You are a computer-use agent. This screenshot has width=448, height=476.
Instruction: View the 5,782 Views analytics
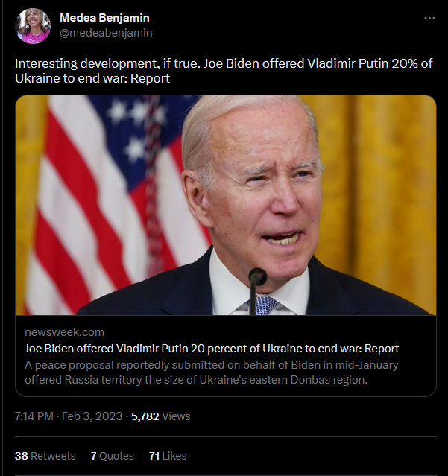tap(161, 417)
